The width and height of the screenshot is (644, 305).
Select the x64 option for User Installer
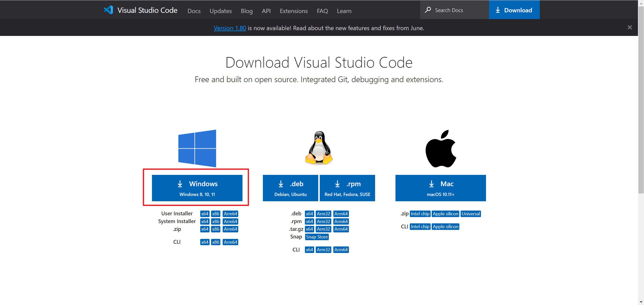pos(204,213)
